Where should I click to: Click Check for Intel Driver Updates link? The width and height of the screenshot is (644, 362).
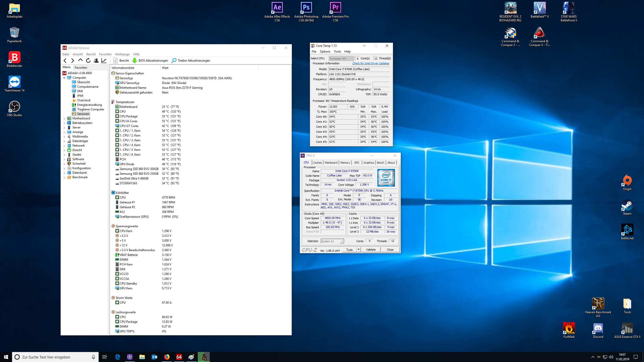pos(370,63)
